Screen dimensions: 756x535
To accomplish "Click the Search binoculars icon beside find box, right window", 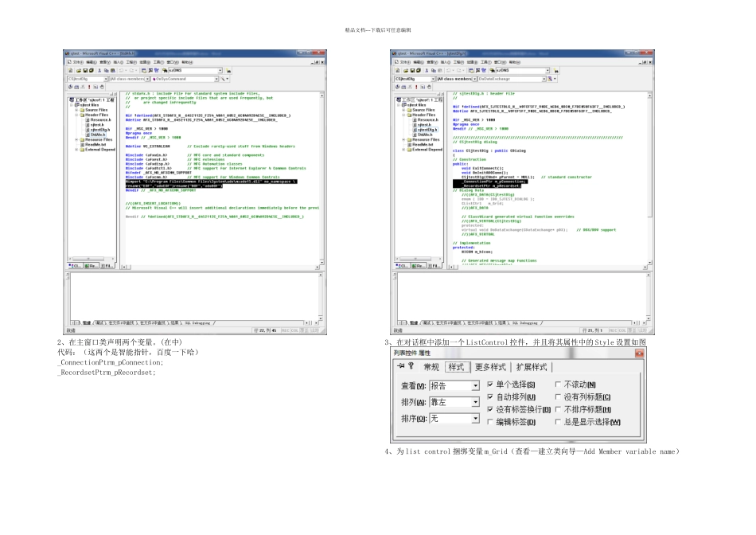I will pos(556,70).
